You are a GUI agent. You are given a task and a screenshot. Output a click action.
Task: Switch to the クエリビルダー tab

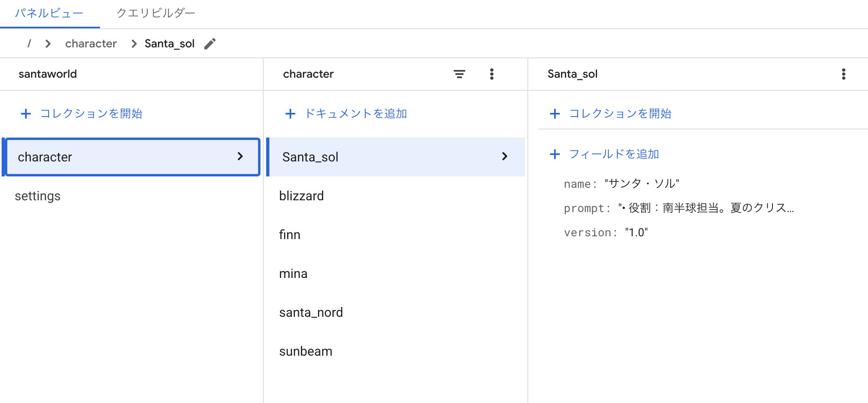click(x=156, y=13)
